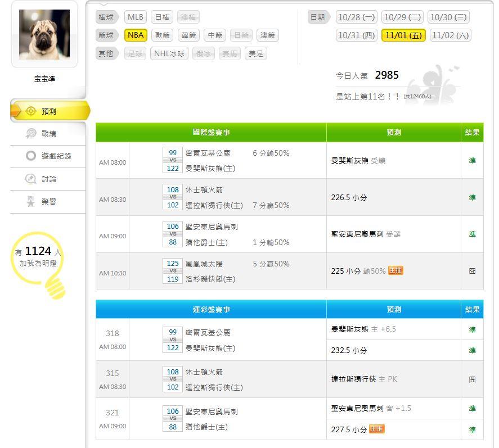Select the NHL冰球 filter
Image resolution: width=499 pixels, height=448 pixels.
[x=169, y=53]
